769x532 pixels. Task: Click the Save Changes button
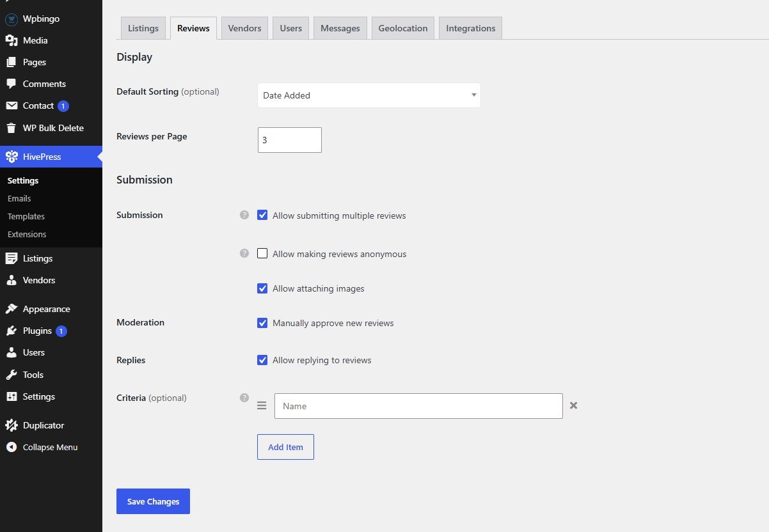click(153, 501)
